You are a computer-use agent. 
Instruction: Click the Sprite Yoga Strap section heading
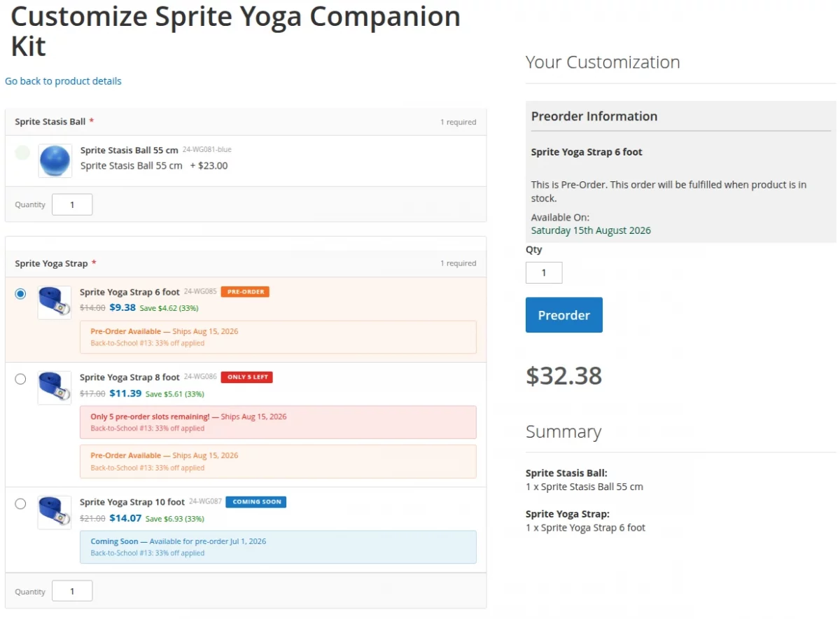tap(51, 263)
